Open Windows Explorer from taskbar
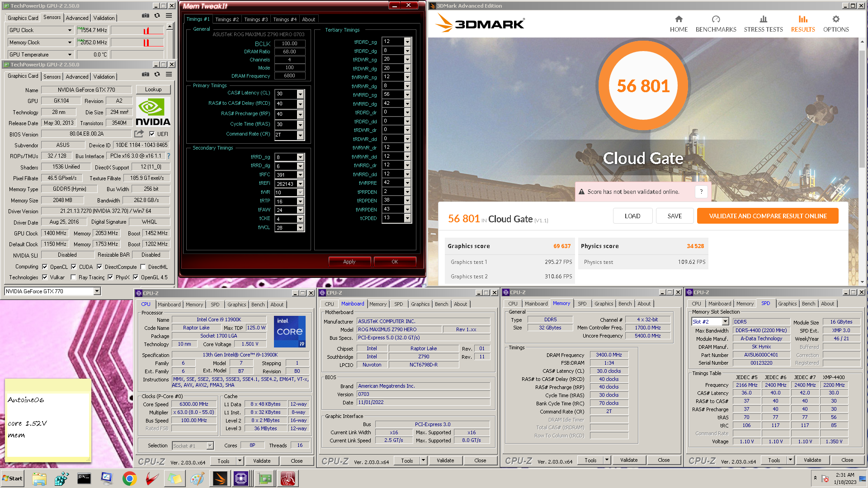Viewport: 868px width, 488px height. pos(39,479)
